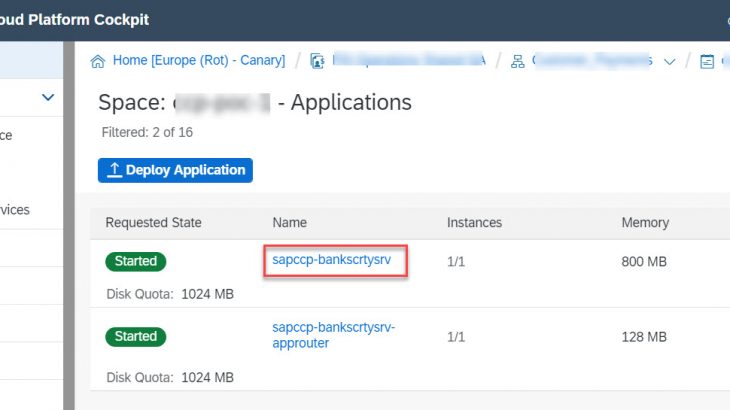Viewport: 730px width, 410px height.
Task: Select the sidebar item ending in "vices"
Action: (15, 210)
